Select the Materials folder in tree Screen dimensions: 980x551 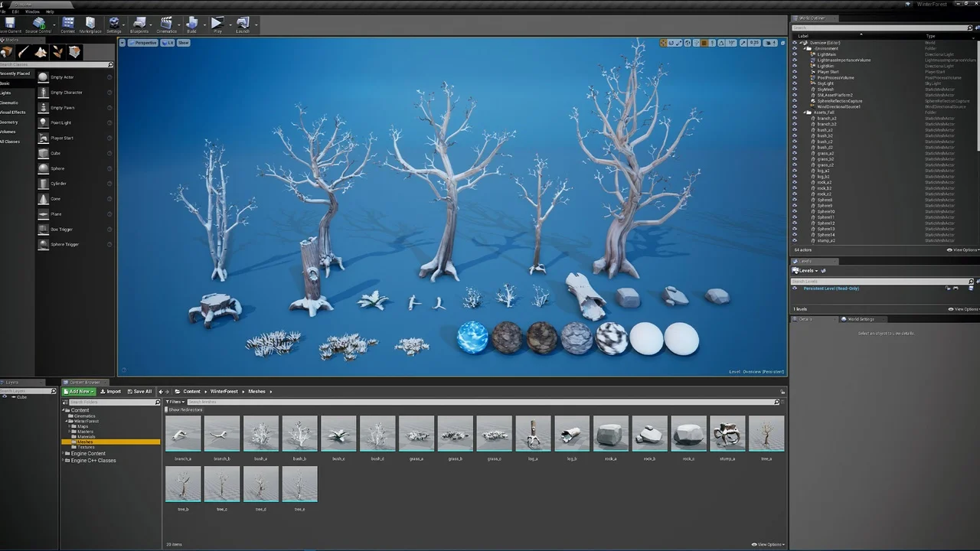[86, 437]
